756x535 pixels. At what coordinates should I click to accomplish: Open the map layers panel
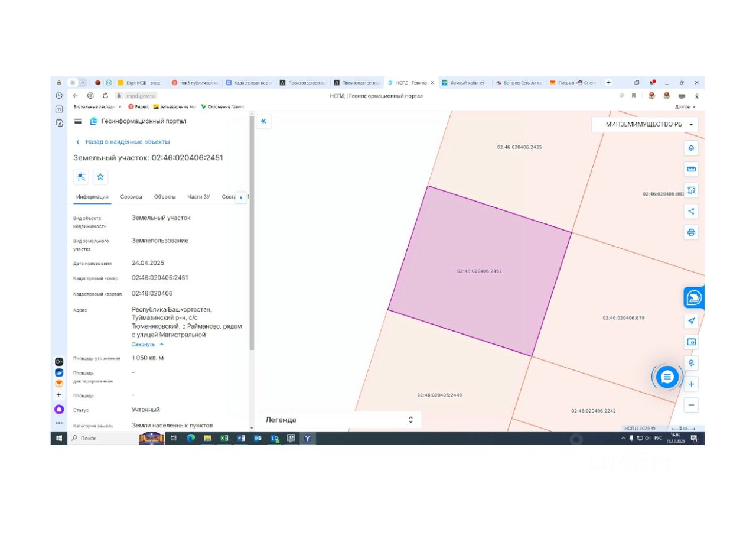coord(692,148)
